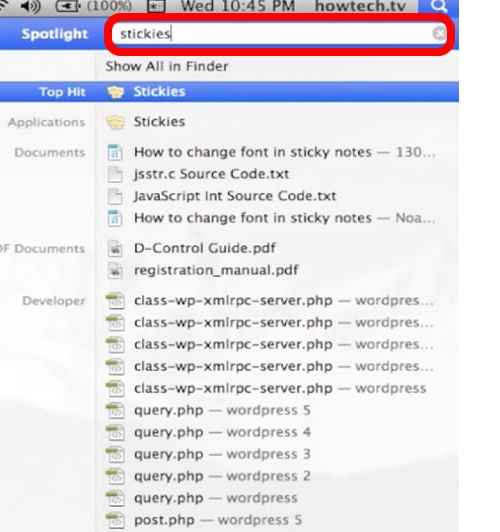Click the jsstr.c Source Code.txt file icon

[115, 174]
